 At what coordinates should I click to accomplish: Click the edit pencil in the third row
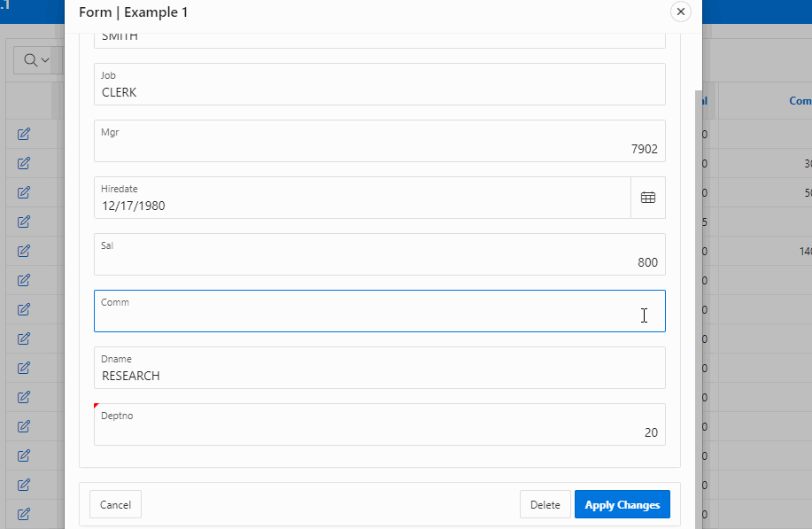[x=24, y=192]
